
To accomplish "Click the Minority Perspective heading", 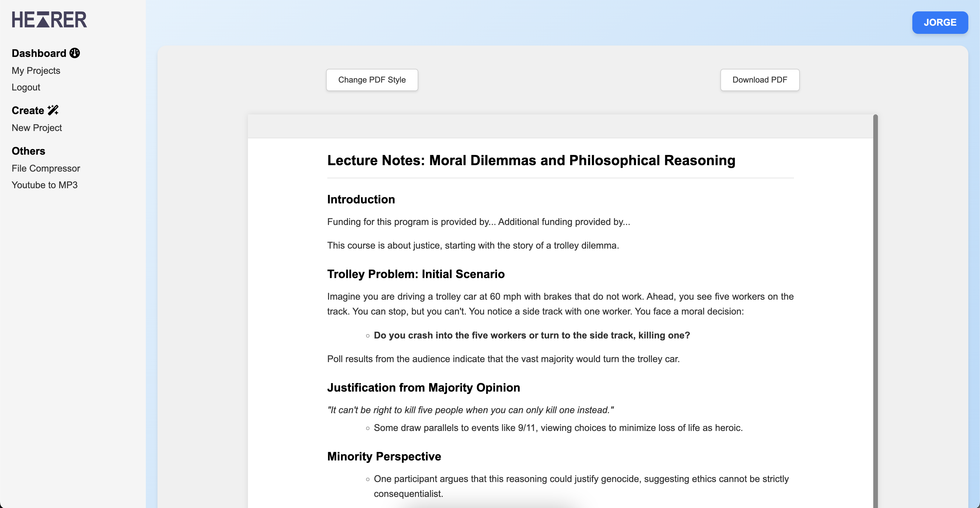I will (x=384, y=456).
